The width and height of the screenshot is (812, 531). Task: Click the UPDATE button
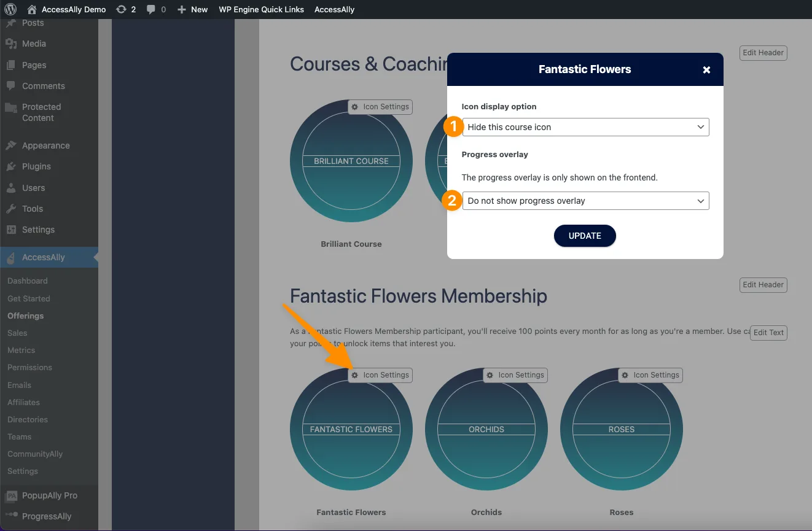(x=585, y=236)
